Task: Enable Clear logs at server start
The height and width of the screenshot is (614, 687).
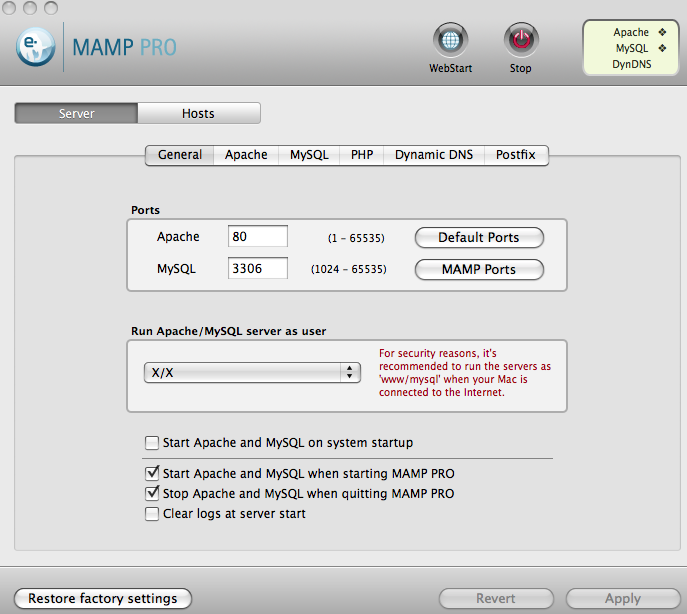Action: click(152, 514)
